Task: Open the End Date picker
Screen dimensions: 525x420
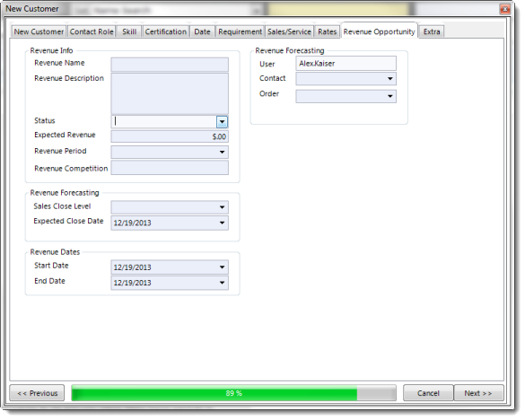Action: pos(222,283)
